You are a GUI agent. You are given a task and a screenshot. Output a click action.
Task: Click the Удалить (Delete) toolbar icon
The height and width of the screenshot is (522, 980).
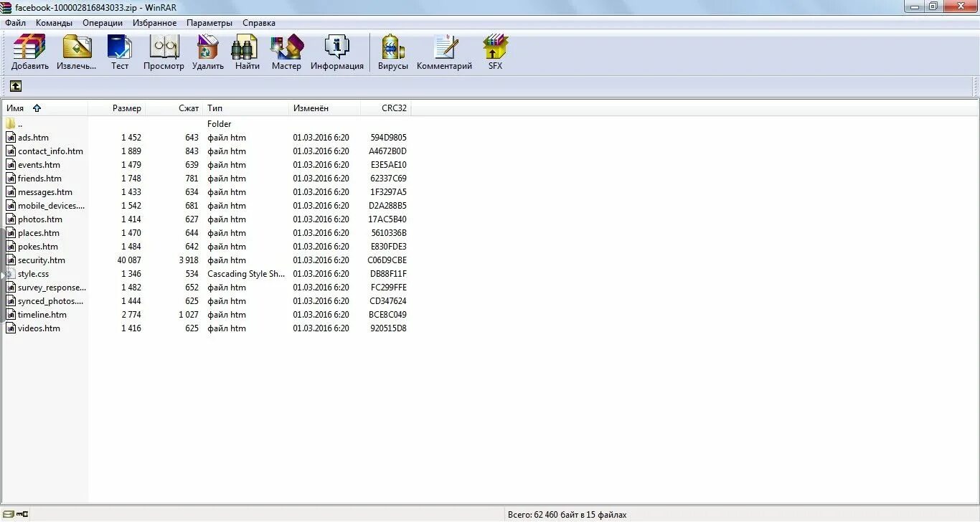[207, 47]
